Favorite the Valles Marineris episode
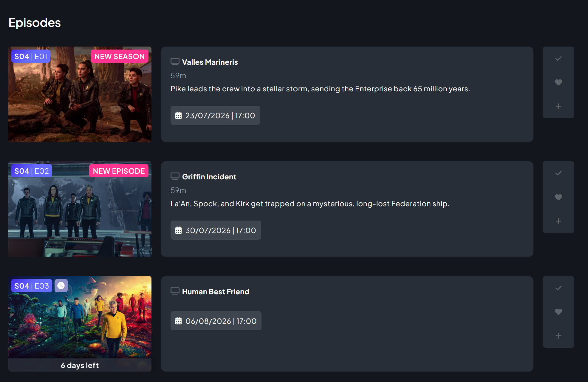The image size is (588, 382). [x=558, y=82]
